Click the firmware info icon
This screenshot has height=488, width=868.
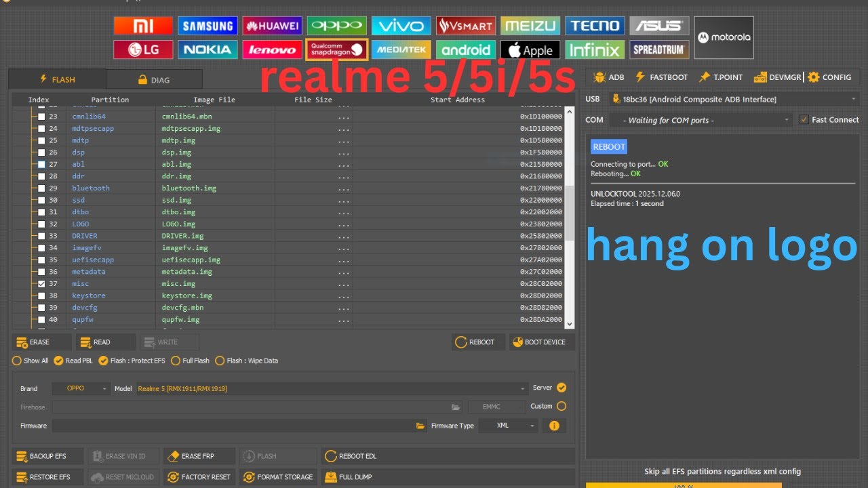pos(554,426)
